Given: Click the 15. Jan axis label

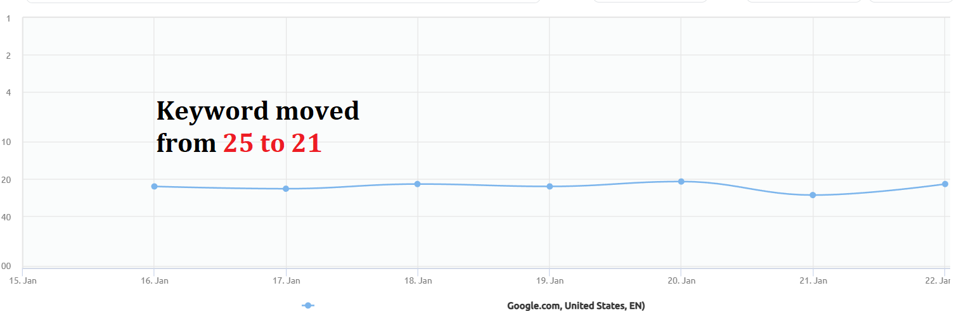Looking at the screenshot, I should coord(22,280).
